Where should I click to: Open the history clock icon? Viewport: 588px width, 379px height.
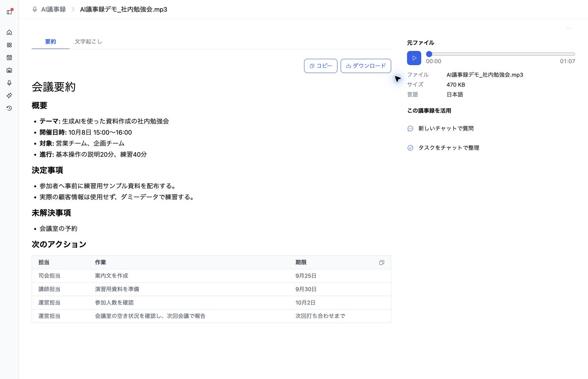[x=9, y=108]
